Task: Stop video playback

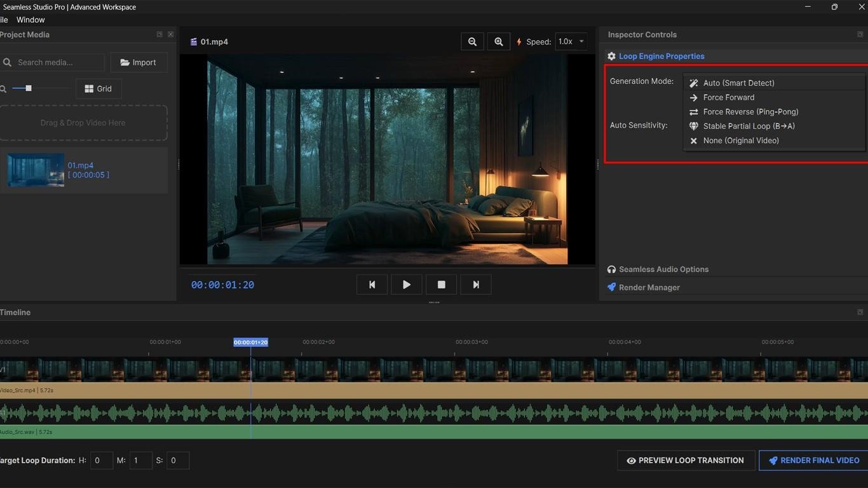Action: pos(442,285)
